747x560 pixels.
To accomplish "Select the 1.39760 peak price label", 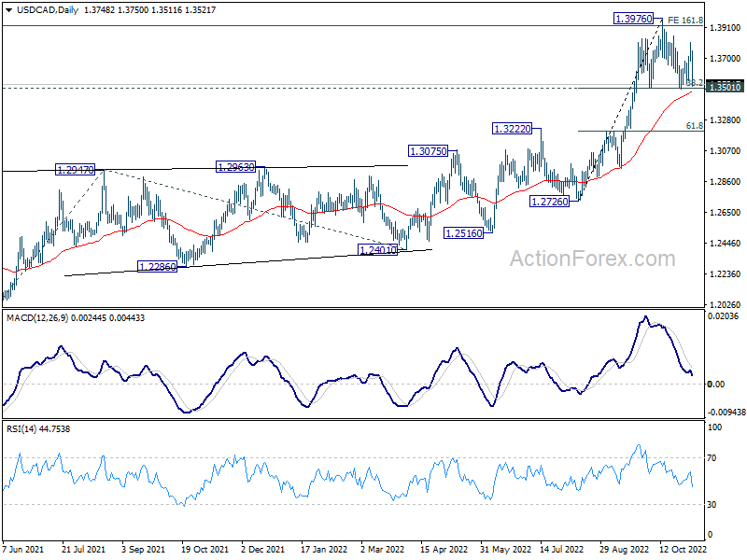I will 634,19.
